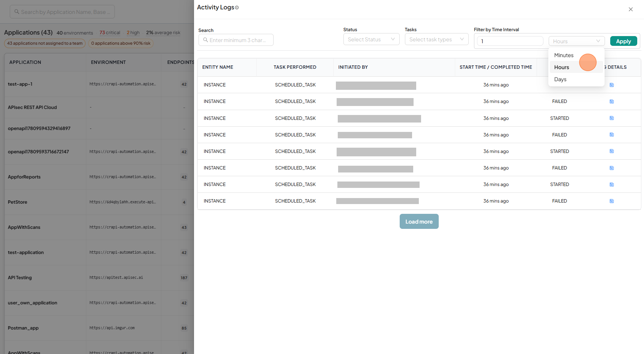
Task: Click the Applications (43) heading
Action: coord(28,33)
